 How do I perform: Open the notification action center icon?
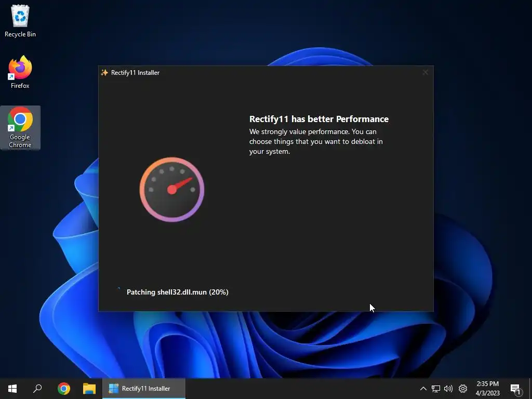515,389
